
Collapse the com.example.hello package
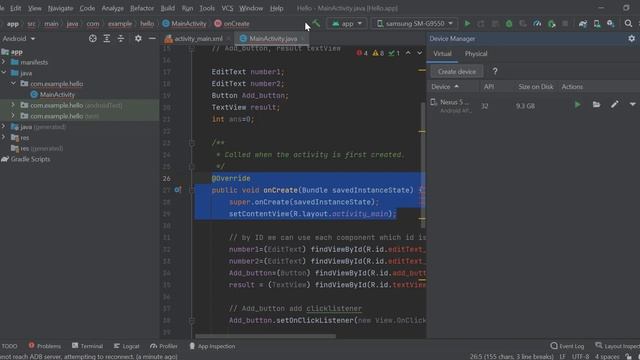coord(13,83)
